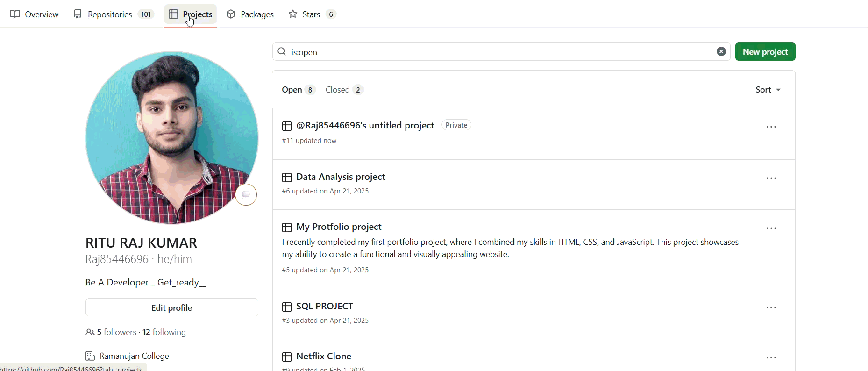Open options menu for Netflix Clone project
This screenshot has height=371, width=868.
(771, 357)
